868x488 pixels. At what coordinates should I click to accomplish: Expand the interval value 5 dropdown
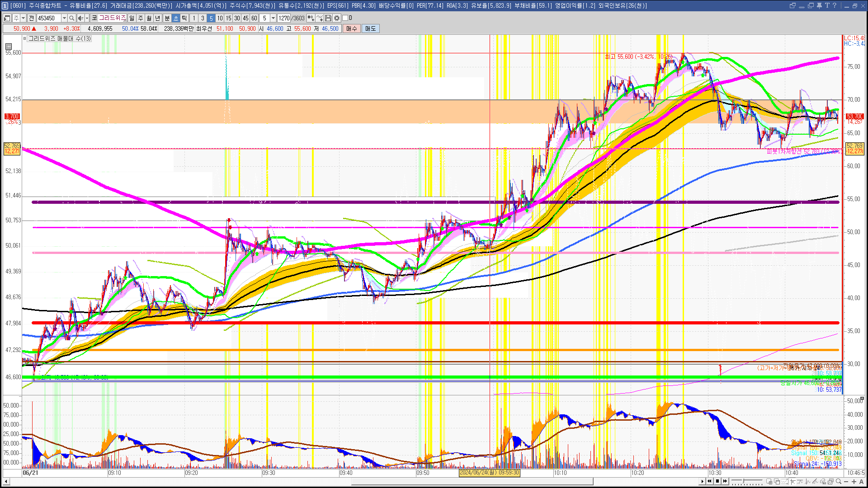pos(273,18)
